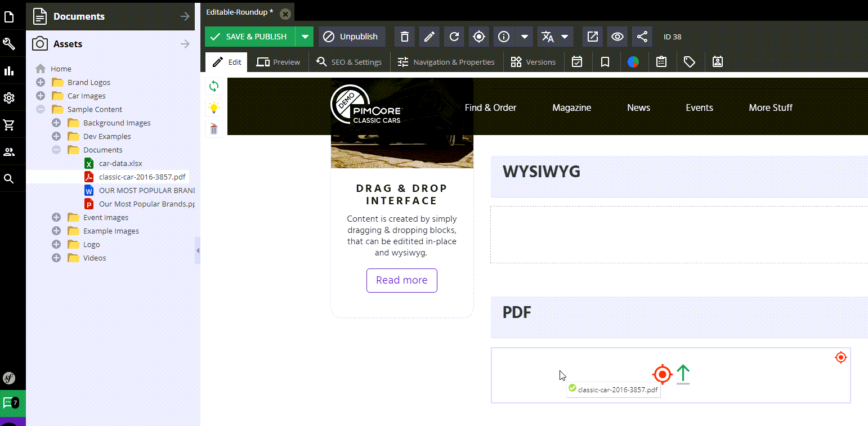Open document information via info icon

click(503, 37)
